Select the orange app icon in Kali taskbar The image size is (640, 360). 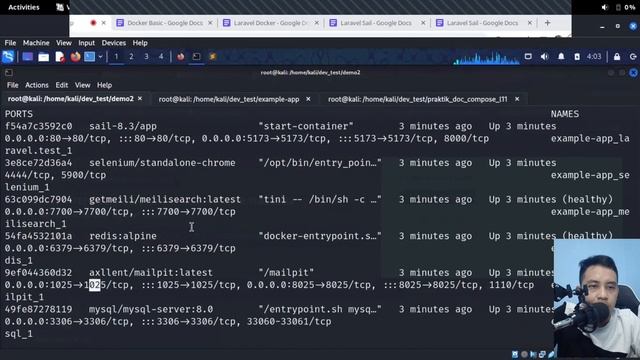[212, 57]
